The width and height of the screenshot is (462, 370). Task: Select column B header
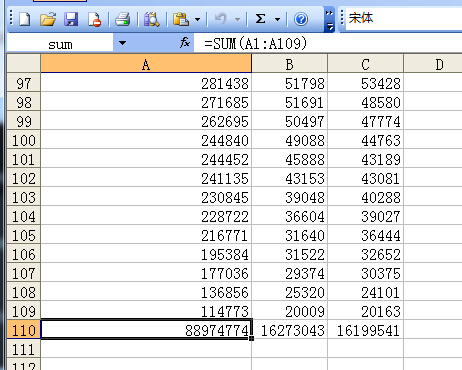289,64
